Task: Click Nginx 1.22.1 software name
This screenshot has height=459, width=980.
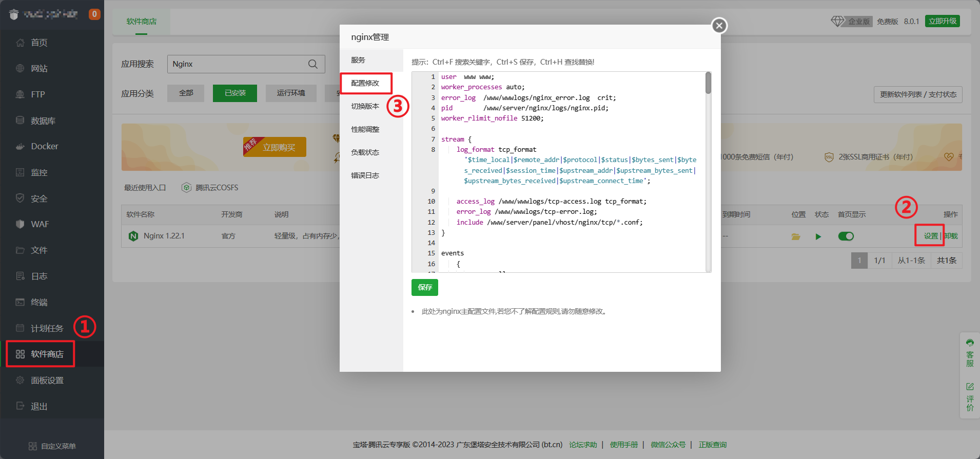Action: 164,236
